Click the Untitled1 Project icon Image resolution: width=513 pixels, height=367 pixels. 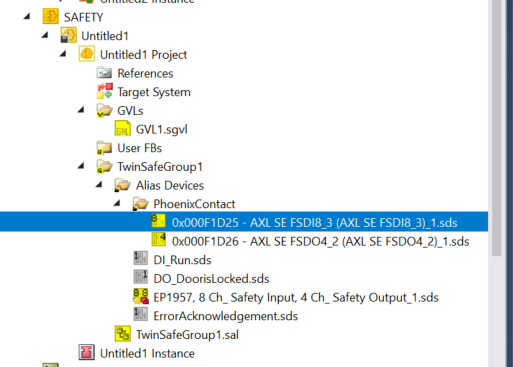click(87, 54)
